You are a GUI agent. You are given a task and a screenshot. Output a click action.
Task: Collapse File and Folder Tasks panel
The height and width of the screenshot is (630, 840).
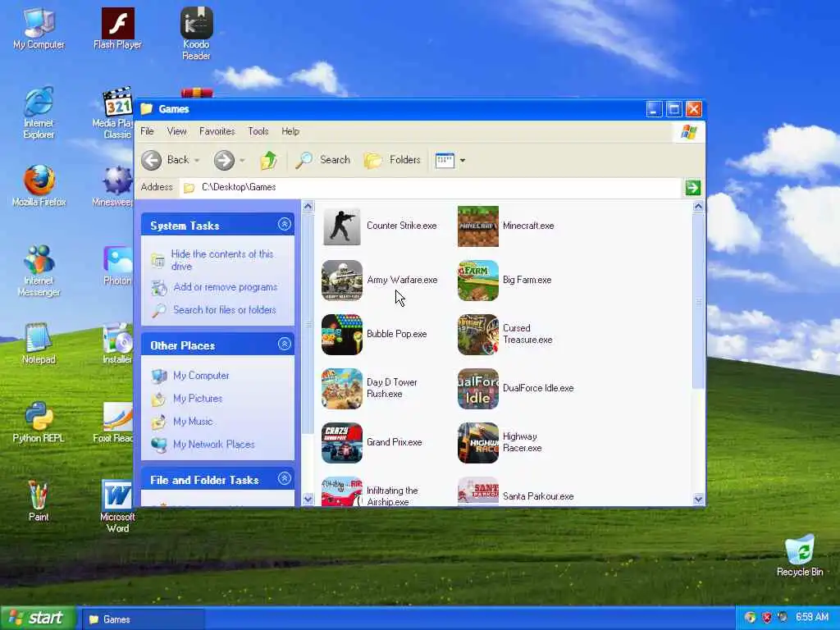[285, 479]
